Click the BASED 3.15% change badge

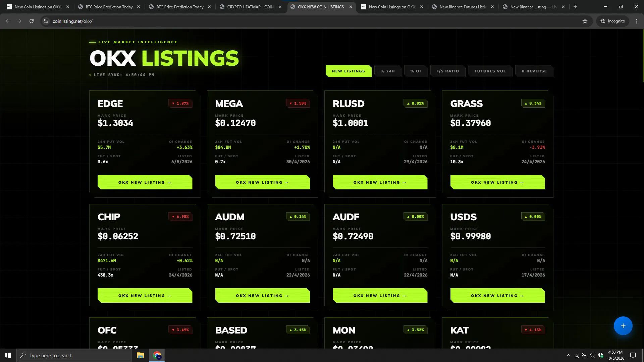tap(298, 330)
